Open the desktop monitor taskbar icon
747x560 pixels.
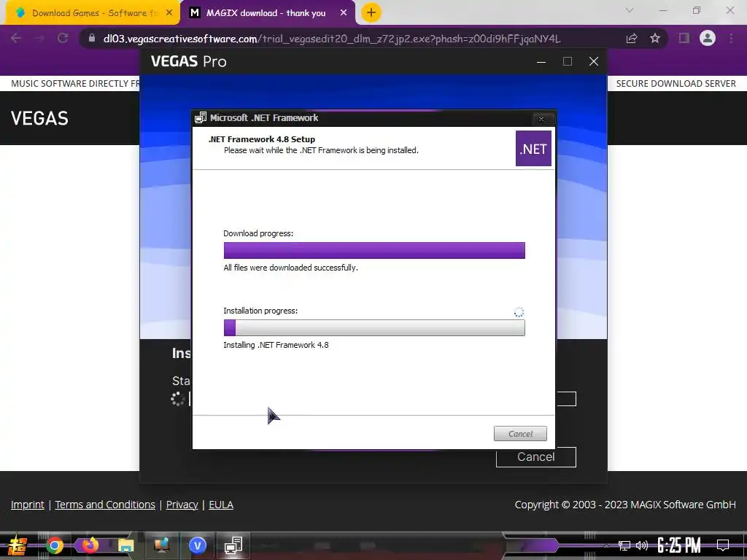[161, 545]
